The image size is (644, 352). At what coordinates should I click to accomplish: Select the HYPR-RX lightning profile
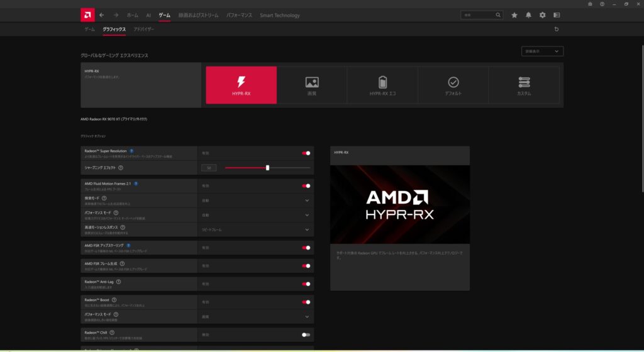point(241,85)
